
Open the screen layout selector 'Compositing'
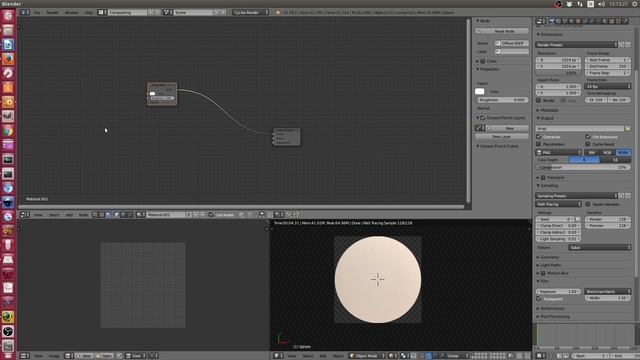127,13
